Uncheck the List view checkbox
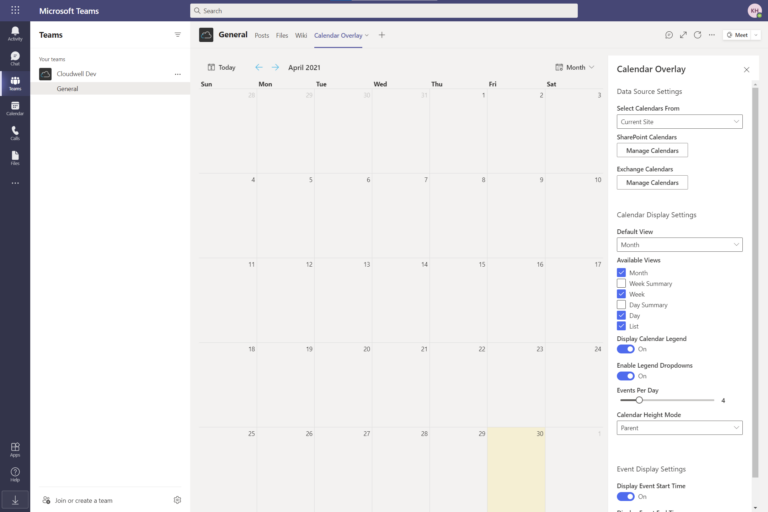The width and height of the screenshot is (768, 512). tap(621, 326)
